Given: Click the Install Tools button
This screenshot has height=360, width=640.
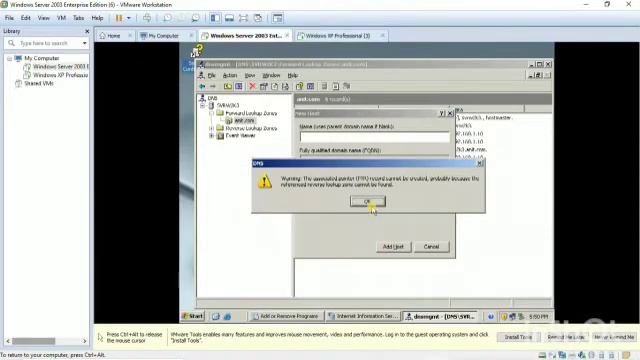Looking at the screenshot, I should click(x=518, y=337).
